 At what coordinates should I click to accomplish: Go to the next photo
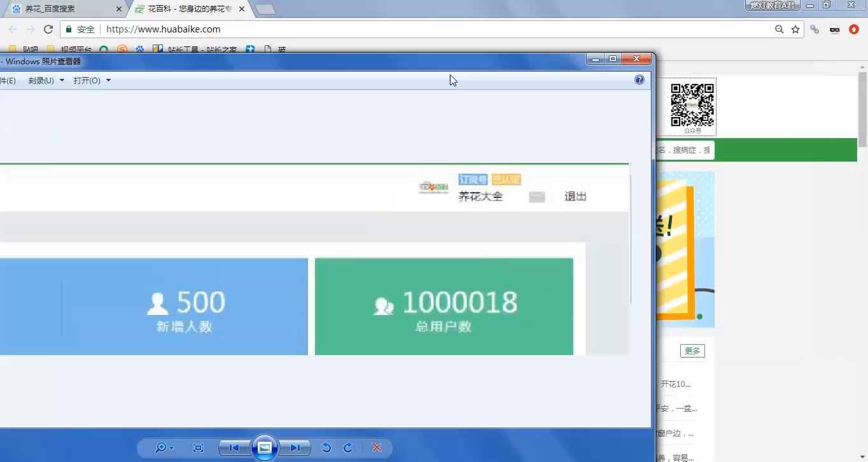pos(295,448)
